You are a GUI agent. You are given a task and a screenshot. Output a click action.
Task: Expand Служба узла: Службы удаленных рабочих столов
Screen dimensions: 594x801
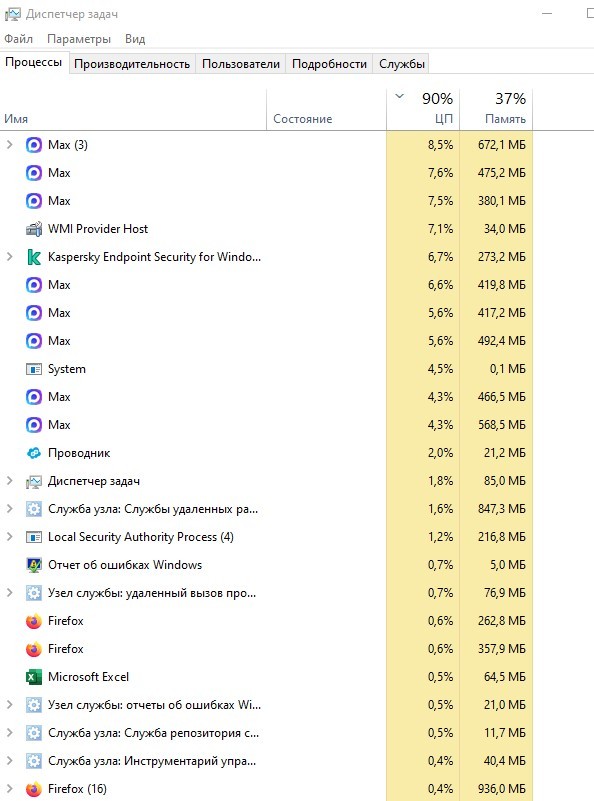click(x=10, y=509)
